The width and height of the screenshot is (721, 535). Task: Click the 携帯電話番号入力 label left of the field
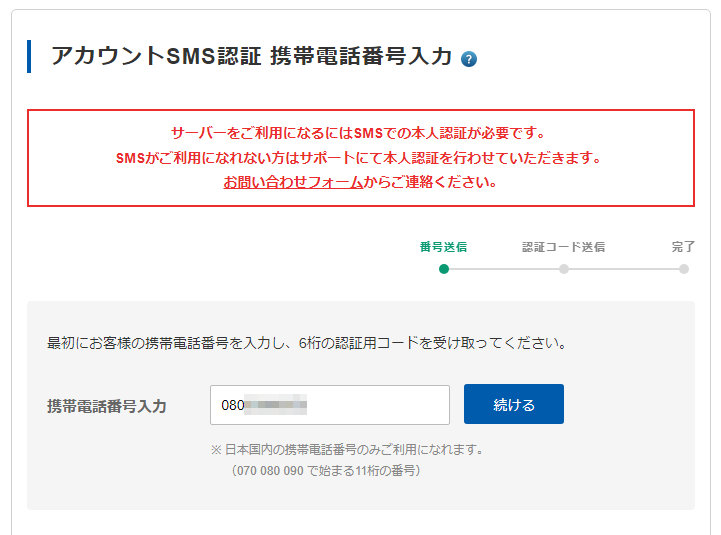pos(107,406)
